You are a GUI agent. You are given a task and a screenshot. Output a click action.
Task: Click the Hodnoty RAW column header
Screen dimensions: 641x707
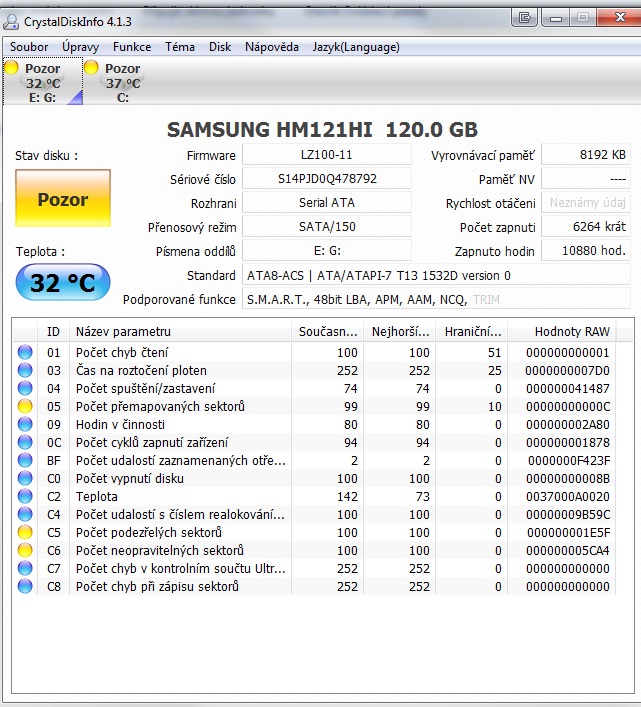tap(562, 332)
